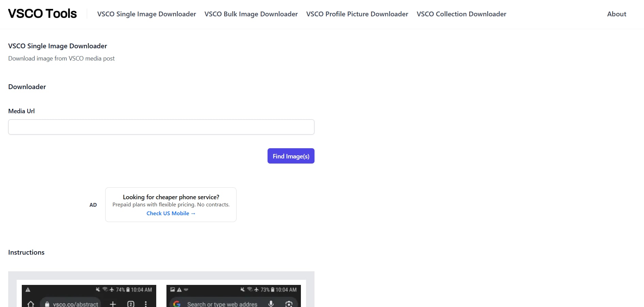644x307 pixels.
Task: Open the three-dot browser menu in instructions image
Action: click(x=146, y=304)
